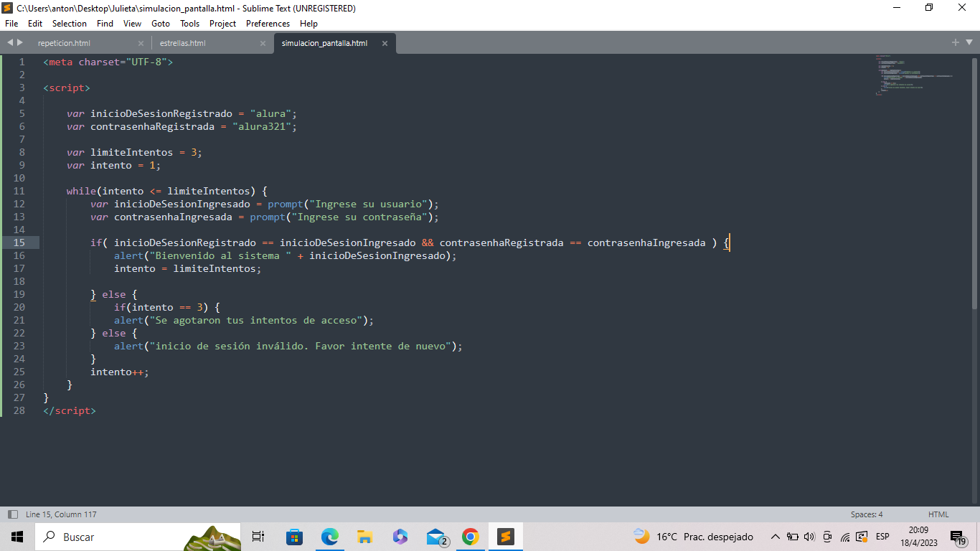Image resolution: width=980 pixels, height=551 pixels.
Task: Open the Goto menu
Action: [161, 23]
